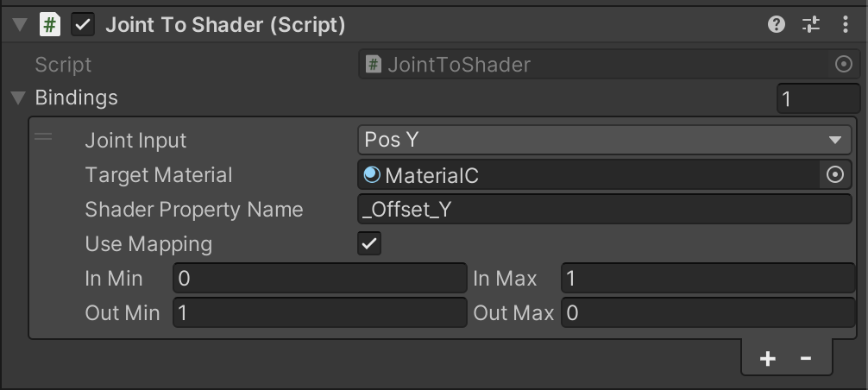Open the component preset selector icon
The image size is (868, 390).
(811, 24)
